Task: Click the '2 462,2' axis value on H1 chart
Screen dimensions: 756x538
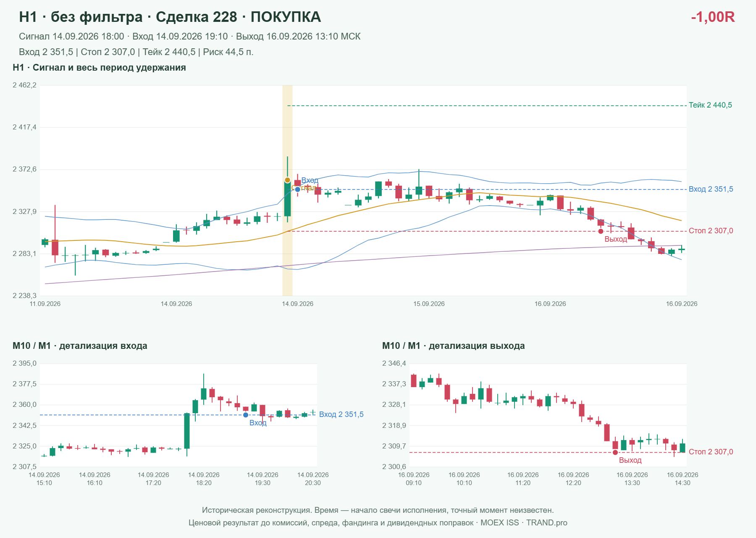Action: point(24,85)
